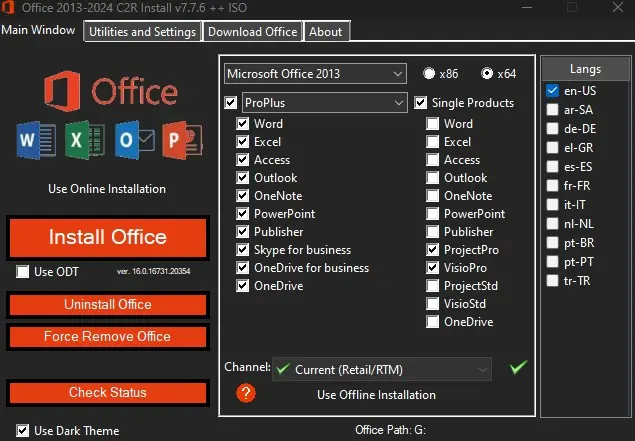Check the nl-NL language
The image size is (635, 441).
coord(552,224)
